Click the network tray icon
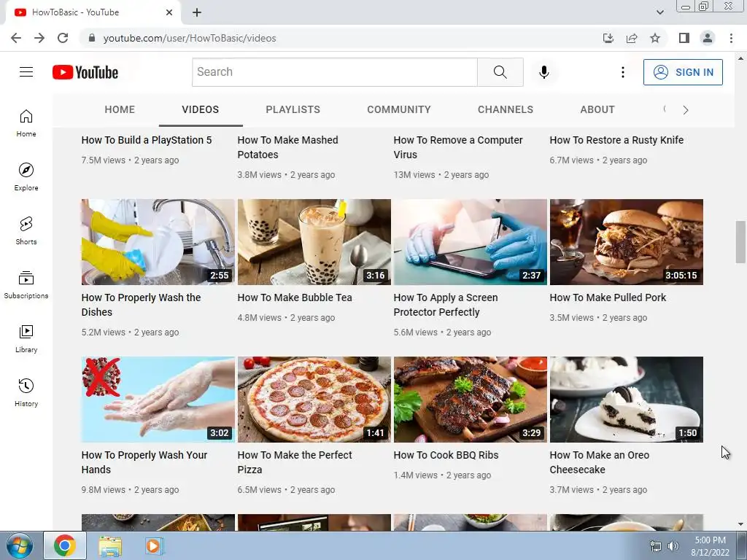The image size is (747, 560). pos(656,546)
